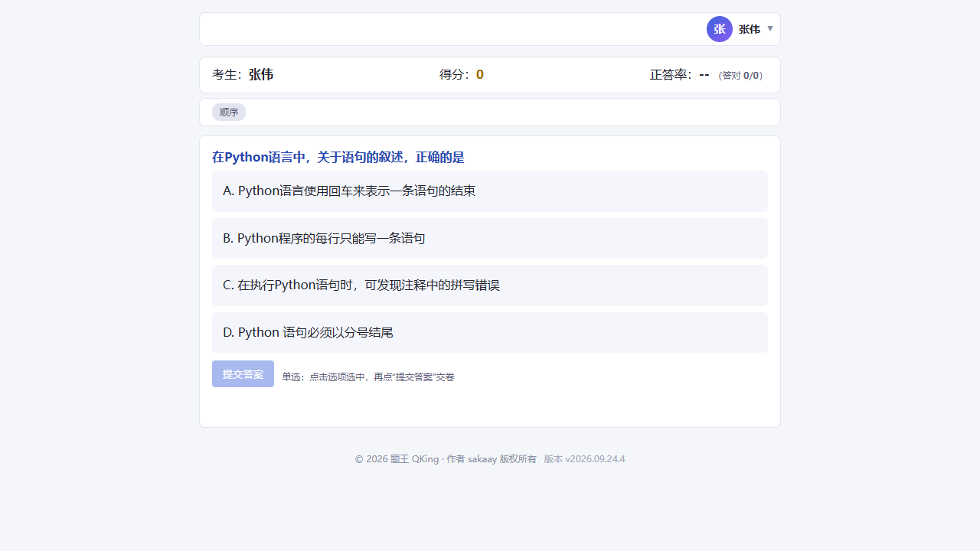The image size is (980, 551).
Task: Click the user name 张伟 in header
Action: (750, 29)
